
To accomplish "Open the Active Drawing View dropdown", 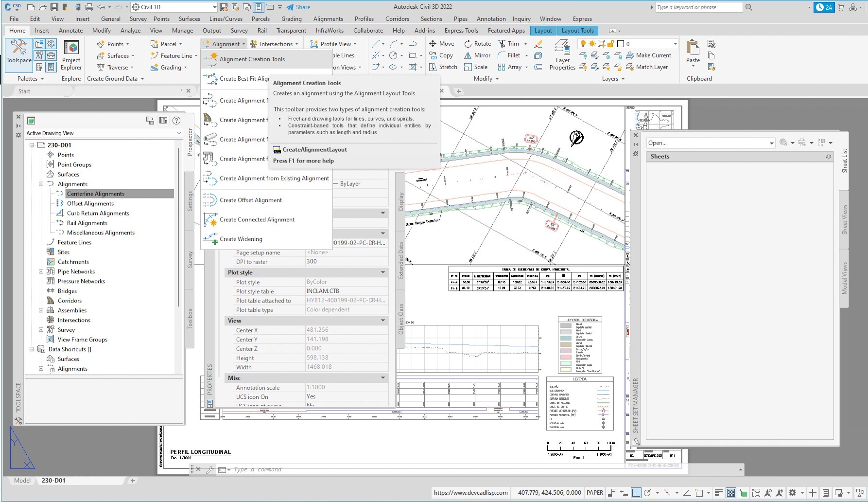I will 179,133.
